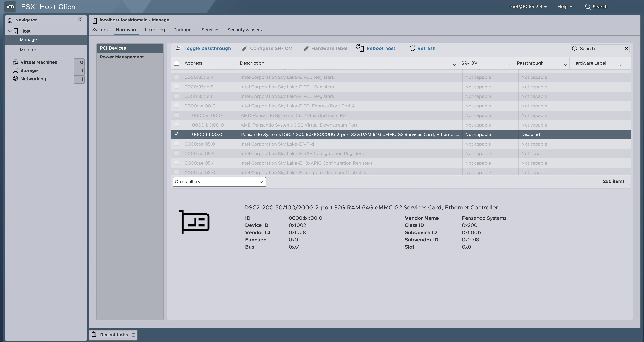Toggle checkbox for device 0000:ae:05.2
Image resolution: width=644 pixels, height=342 pixels.
(177, 153)
